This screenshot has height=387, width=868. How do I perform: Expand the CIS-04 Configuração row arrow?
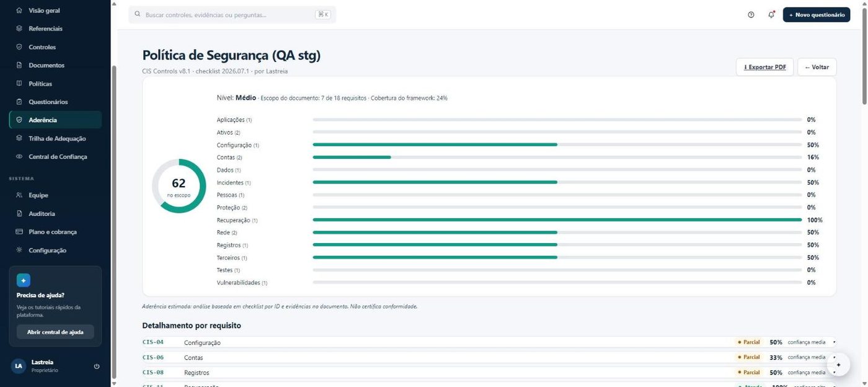(x=834, y=342)
